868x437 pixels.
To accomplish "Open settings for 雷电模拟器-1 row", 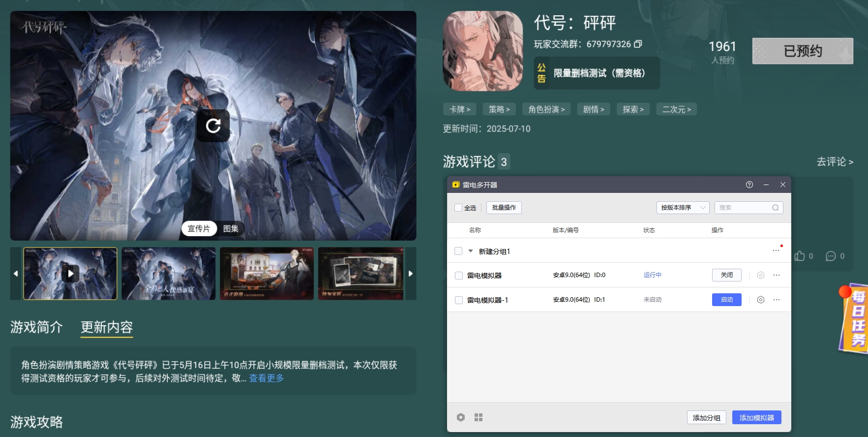I will click(x=761, y=300).
